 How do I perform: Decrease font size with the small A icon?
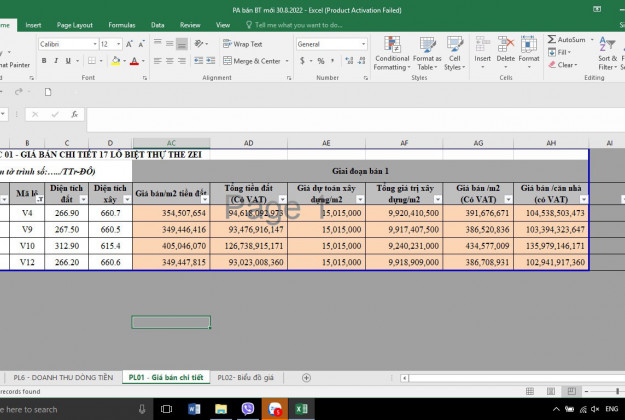[x=141, y=44]
